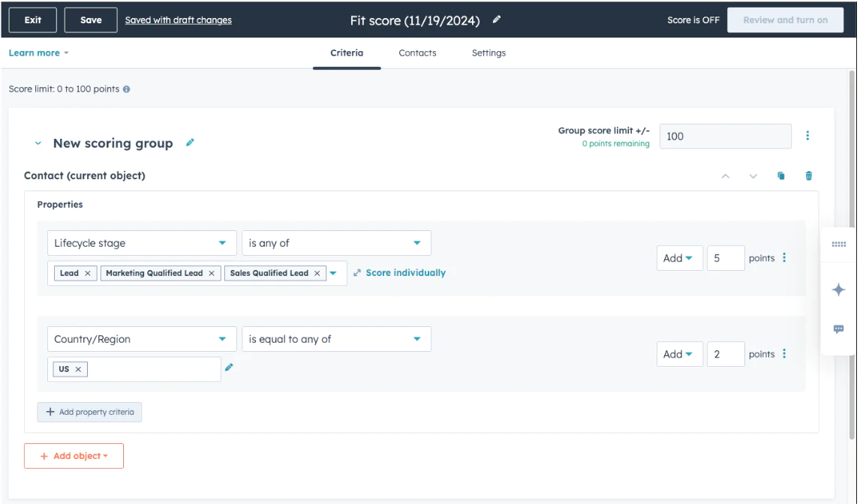View the Score limit info tooltip icon
Screen dimensions: 860x504
coord(125,88)
